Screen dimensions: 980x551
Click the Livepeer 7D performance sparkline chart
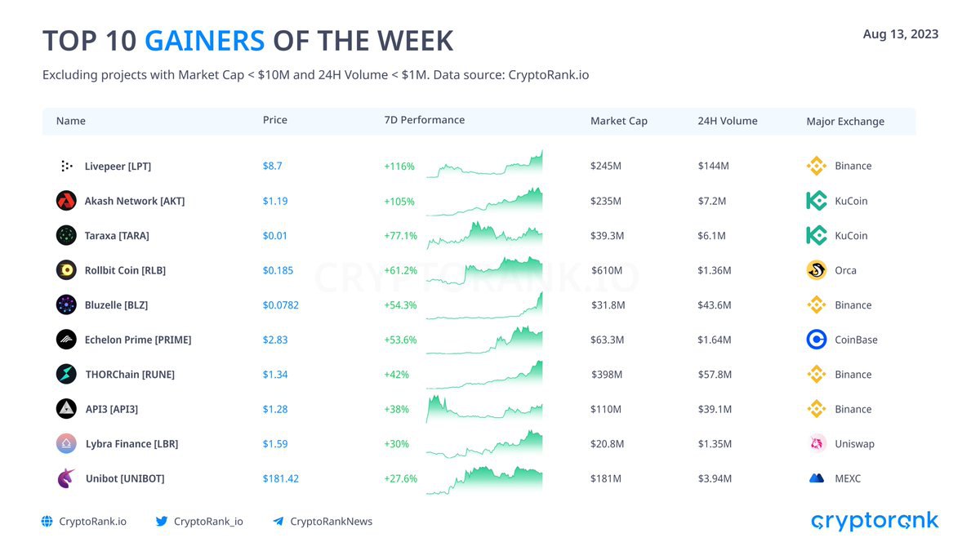[484, 163]
